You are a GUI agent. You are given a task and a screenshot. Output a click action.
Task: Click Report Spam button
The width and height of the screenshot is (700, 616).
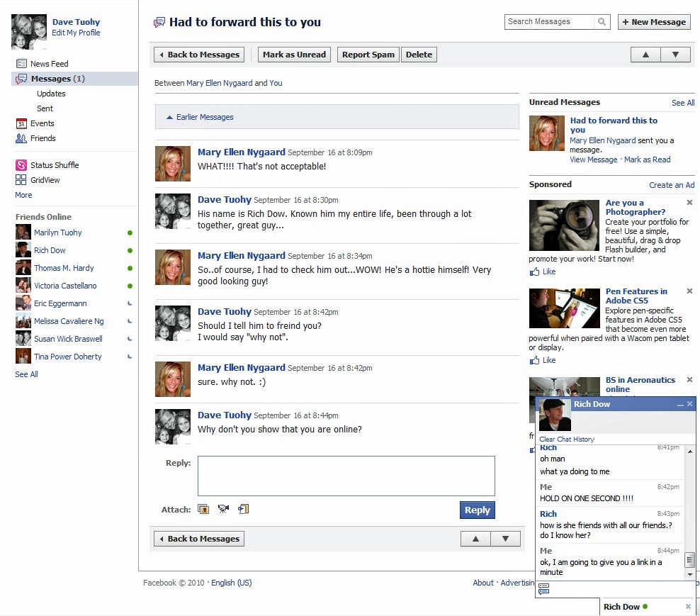point(368,55)
